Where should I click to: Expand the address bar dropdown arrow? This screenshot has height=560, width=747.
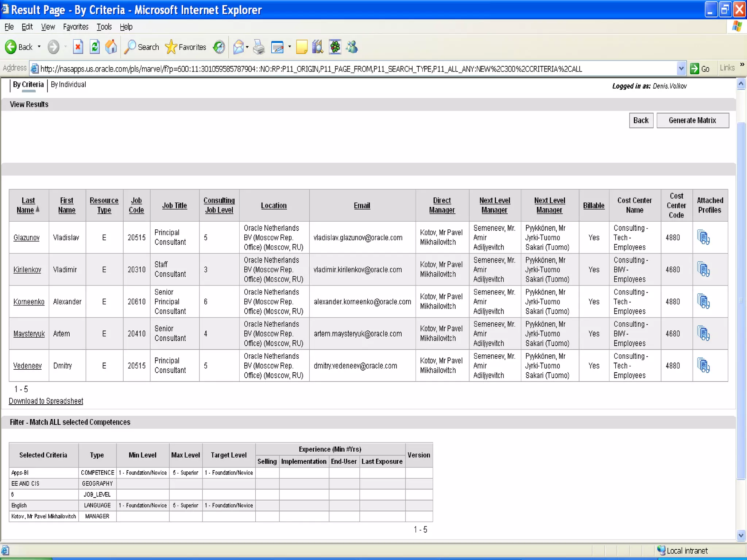click(681, 69)
